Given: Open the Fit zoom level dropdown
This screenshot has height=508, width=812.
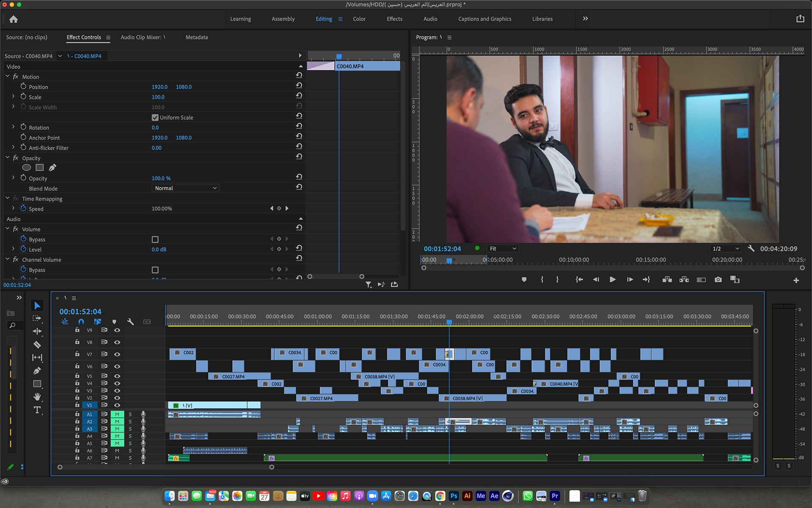Looking at the screenshot, I should 503,248.
